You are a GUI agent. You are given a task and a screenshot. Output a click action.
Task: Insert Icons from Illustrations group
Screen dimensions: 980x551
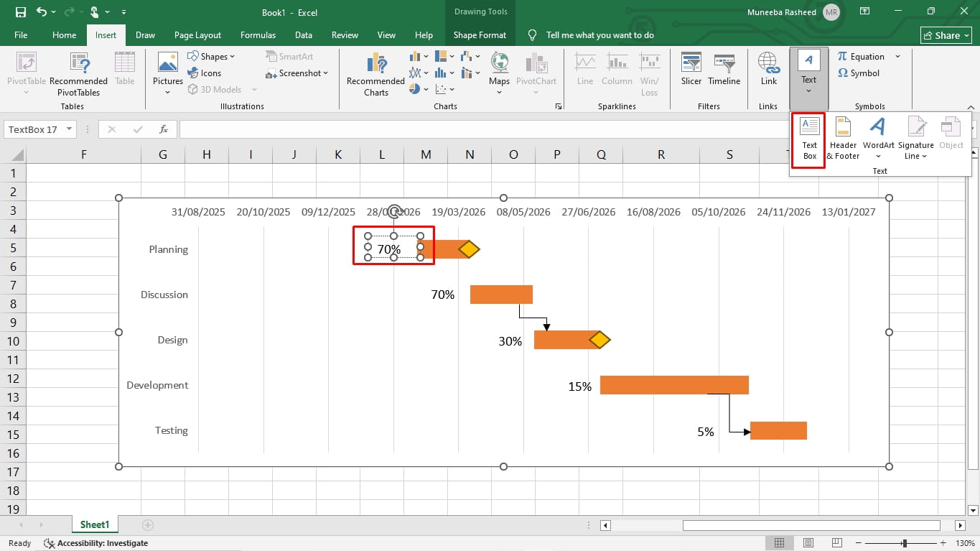coord(204,73)
